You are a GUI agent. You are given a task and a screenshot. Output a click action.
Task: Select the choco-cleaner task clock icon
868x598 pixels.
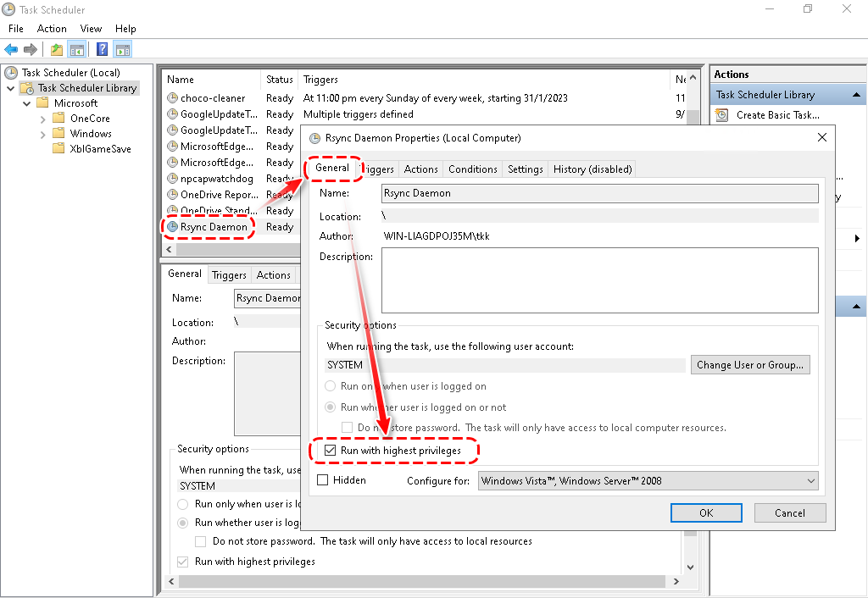173,98
